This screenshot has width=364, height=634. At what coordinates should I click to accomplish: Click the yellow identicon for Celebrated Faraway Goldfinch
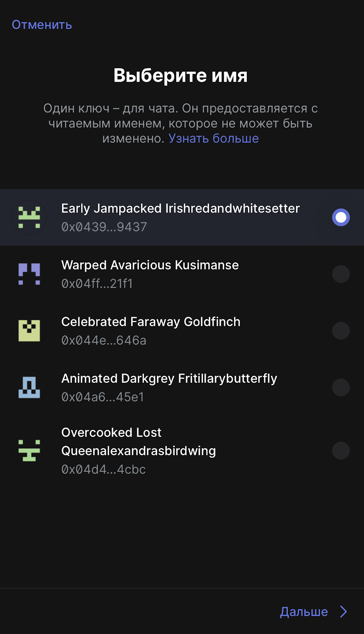coord(29,331)
